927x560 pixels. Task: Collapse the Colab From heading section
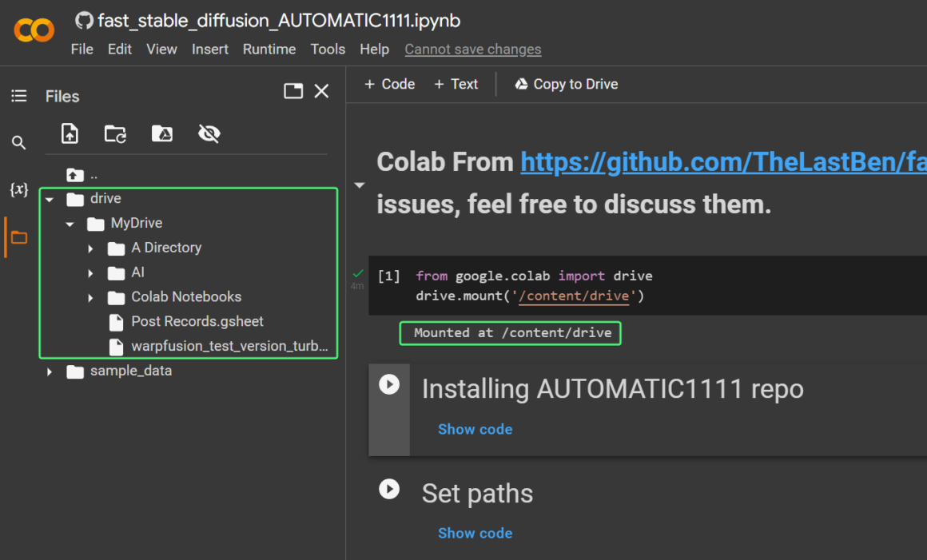(359, 185)
